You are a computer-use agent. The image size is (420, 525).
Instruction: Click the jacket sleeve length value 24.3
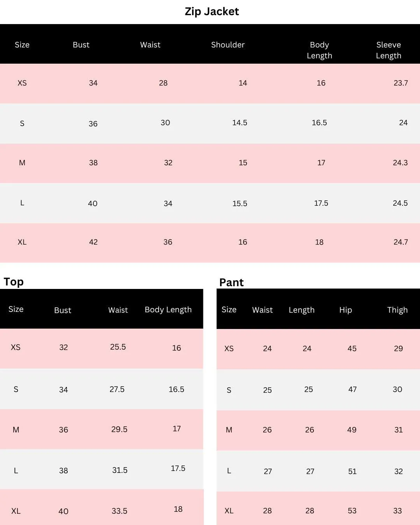pos(400,163)
